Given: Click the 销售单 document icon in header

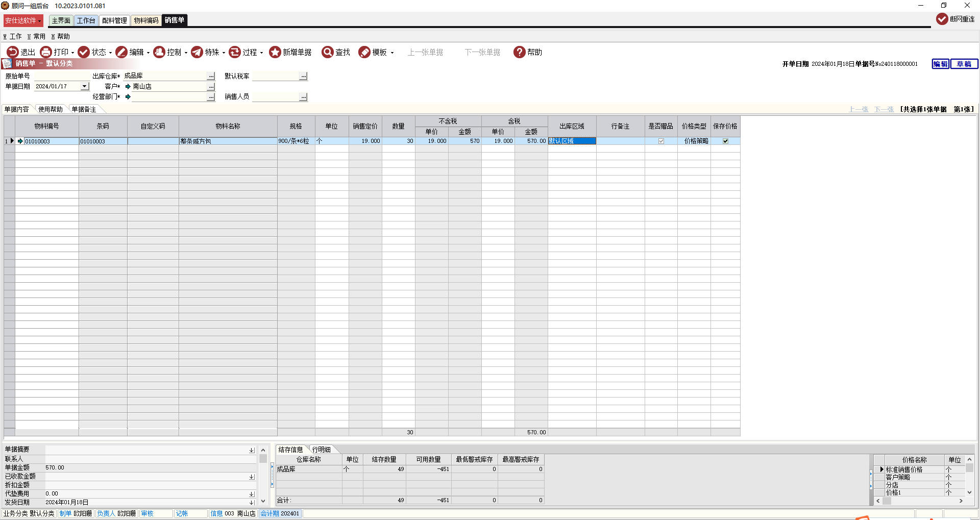Looking at the screenshot, I should (7, 63).
